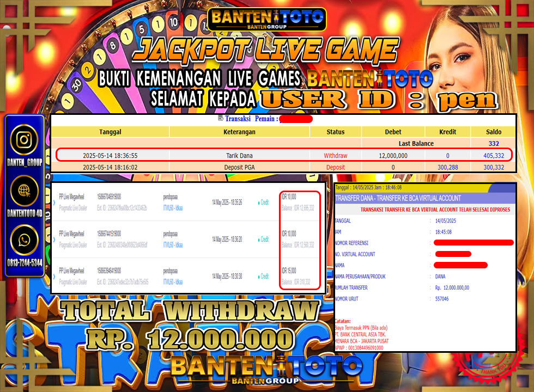Click the green dot beside the first Credit

258,202
